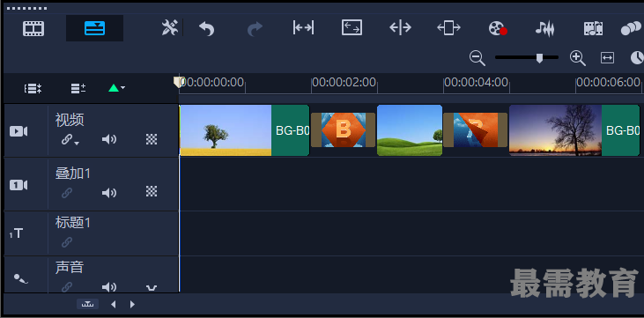Click the Undo arrow
The width and height of the screenshot is (644, 318).
point(206,28)
